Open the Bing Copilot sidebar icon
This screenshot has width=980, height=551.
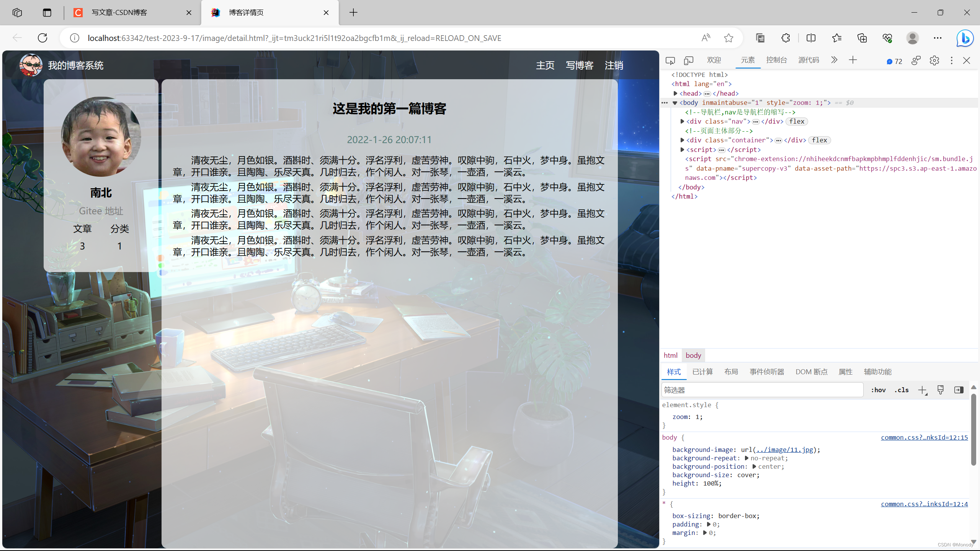point(965,38)
